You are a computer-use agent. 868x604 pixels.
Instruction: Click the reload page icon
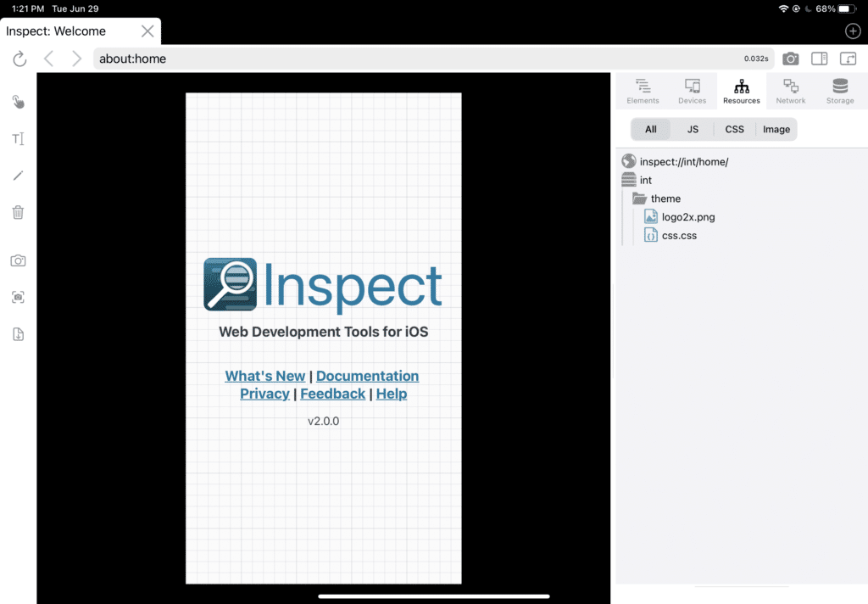point(19,59)
